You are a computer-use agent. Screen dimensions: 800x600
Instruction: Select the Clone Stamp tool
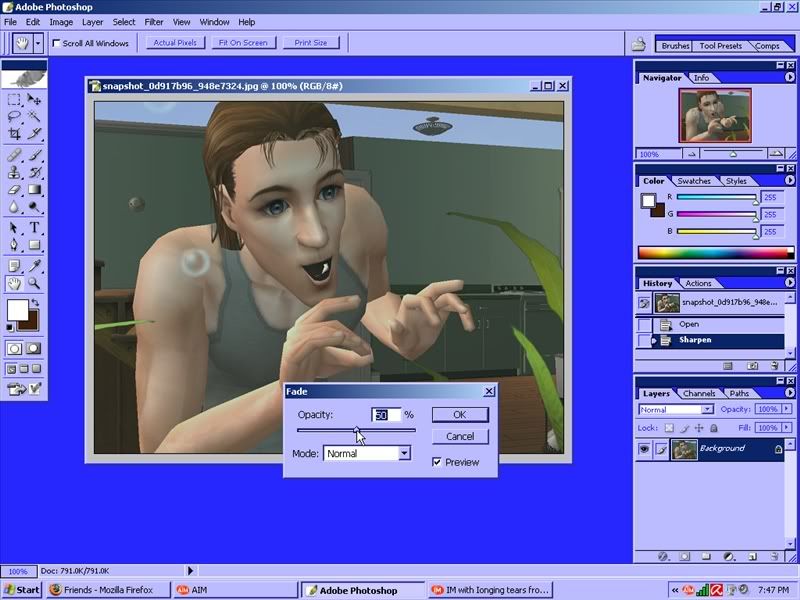point(14,172)
